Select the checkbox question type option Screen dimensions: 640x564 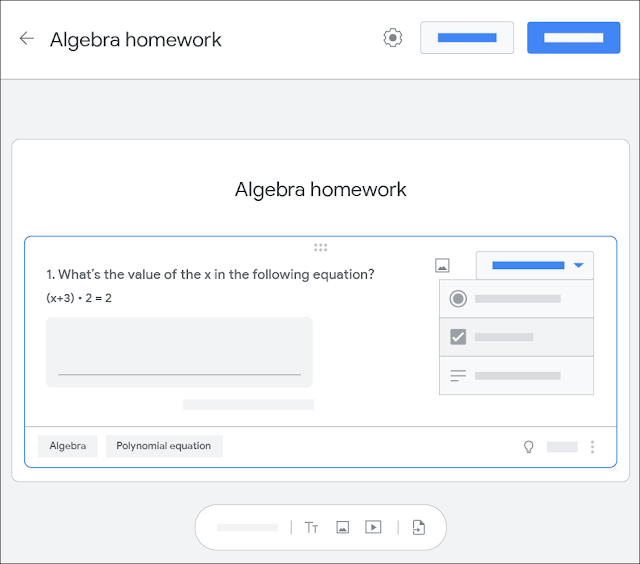(516, 337)
